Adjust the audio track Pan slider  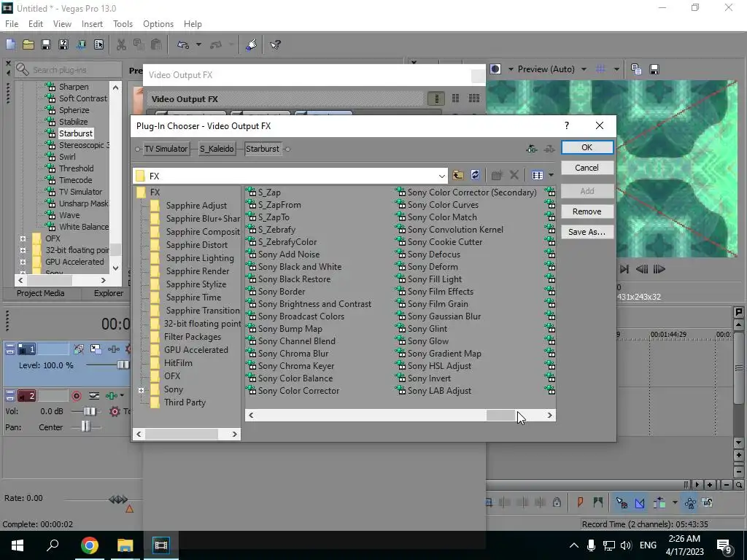[x=85, y=427]
